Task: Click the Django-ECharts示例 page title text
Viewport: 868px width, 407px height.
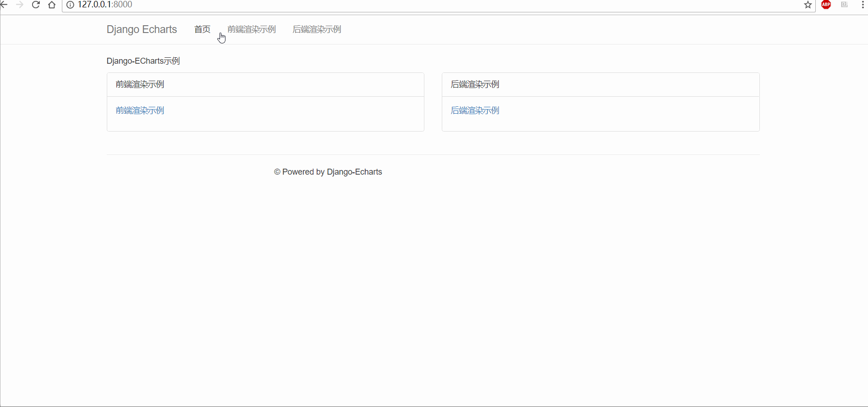Action: coord(143,61)
